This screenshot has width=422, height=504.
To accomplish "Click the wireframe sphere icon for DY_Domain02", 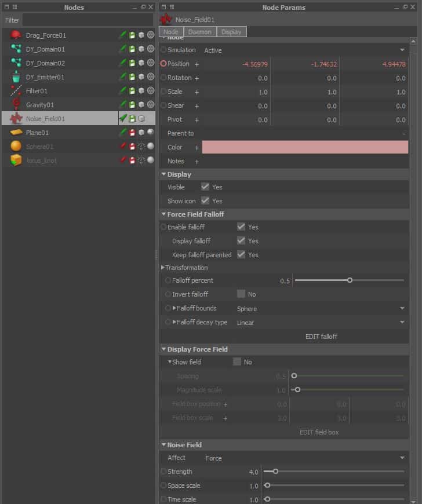I will [x=150, y=63].
